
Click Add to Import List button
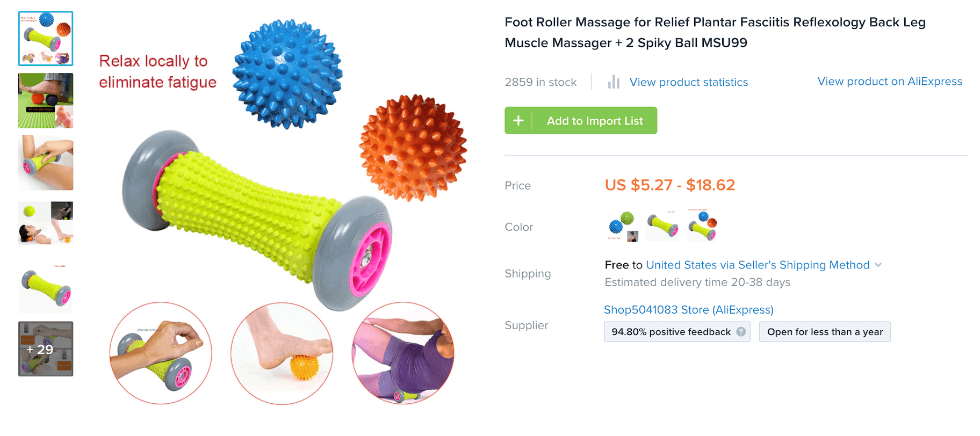point(581,121)
